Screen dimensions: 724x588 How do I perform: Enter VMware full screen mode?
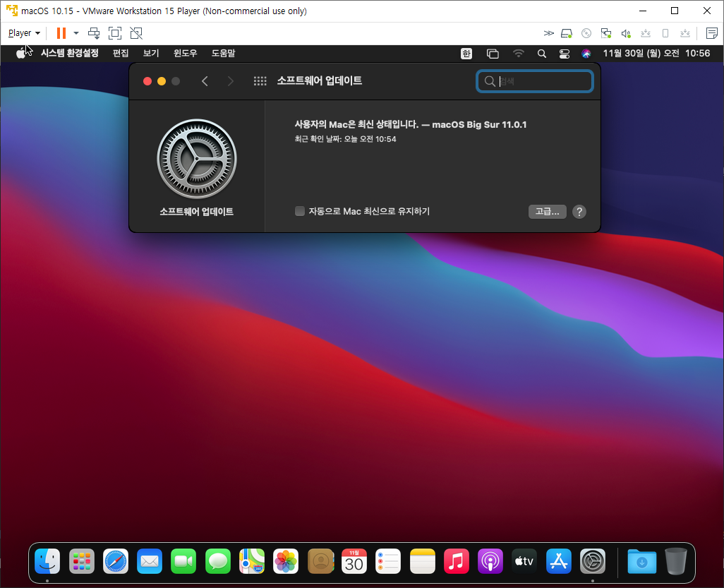point(115,32)
